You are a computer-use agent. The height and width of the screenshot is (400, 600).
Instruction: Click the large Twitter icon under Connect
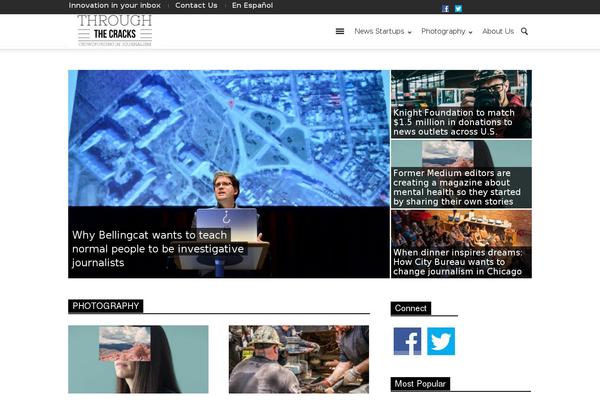(x=441, y=341)
